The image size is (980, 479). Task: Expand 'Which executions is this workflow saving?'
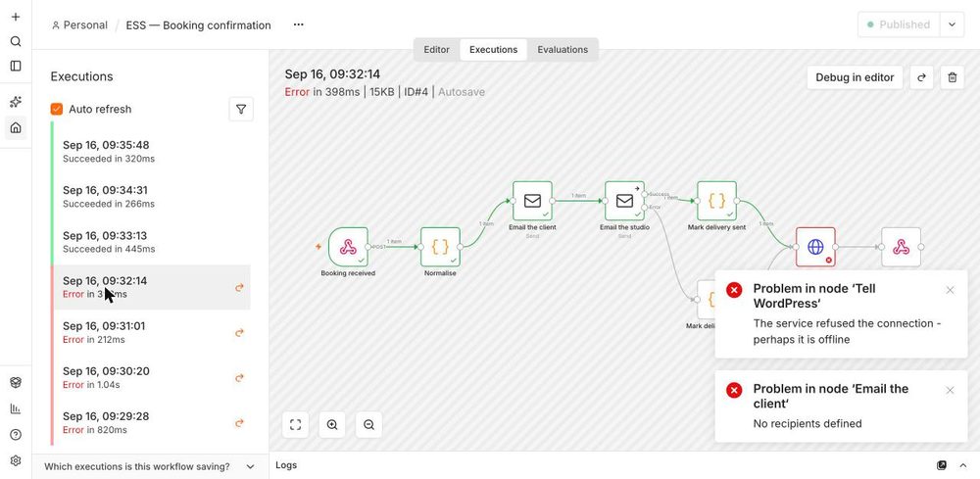[149, 466]
